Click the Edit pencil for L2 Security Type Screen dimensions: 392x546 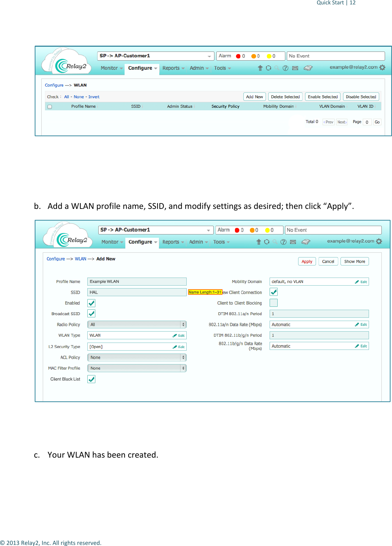(179, 346)
